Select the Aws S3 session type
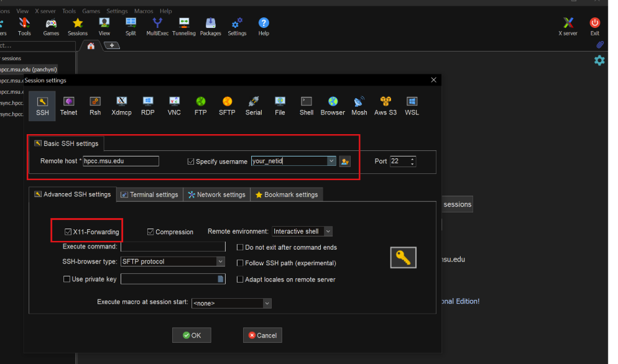618x364 pixels. (385, 106)
